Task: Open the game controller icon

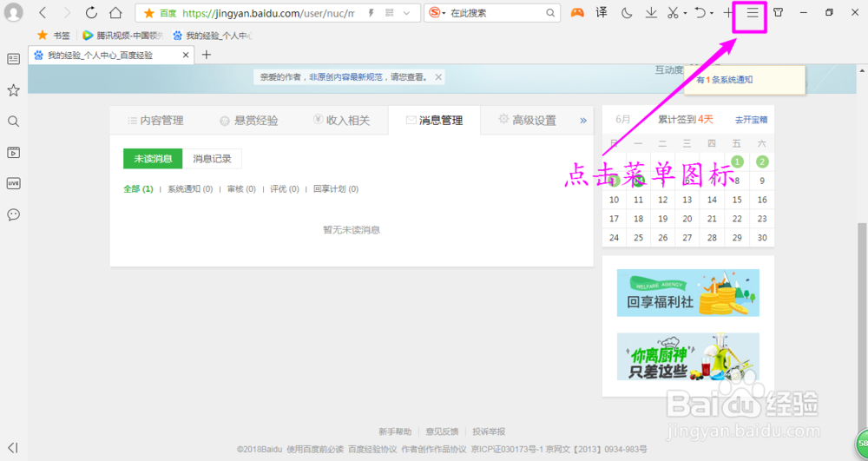Action: click(x=577, y=13)
